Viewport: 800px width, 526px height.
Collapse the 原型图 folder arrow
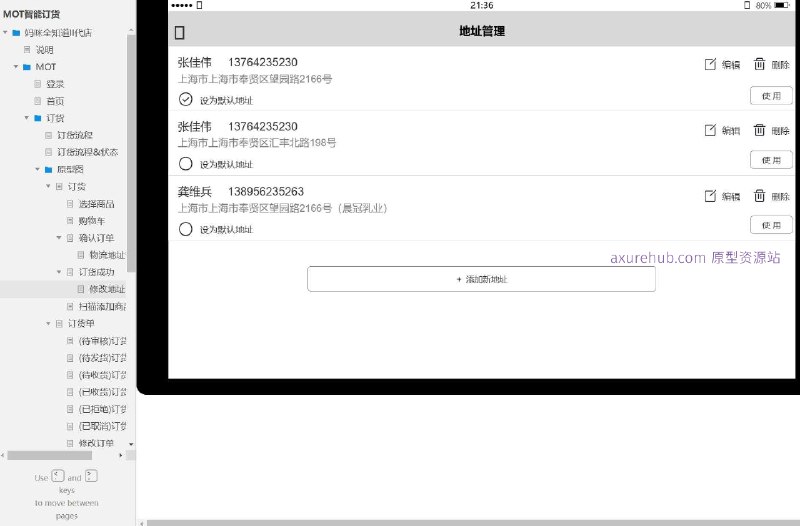coord(37,169)
